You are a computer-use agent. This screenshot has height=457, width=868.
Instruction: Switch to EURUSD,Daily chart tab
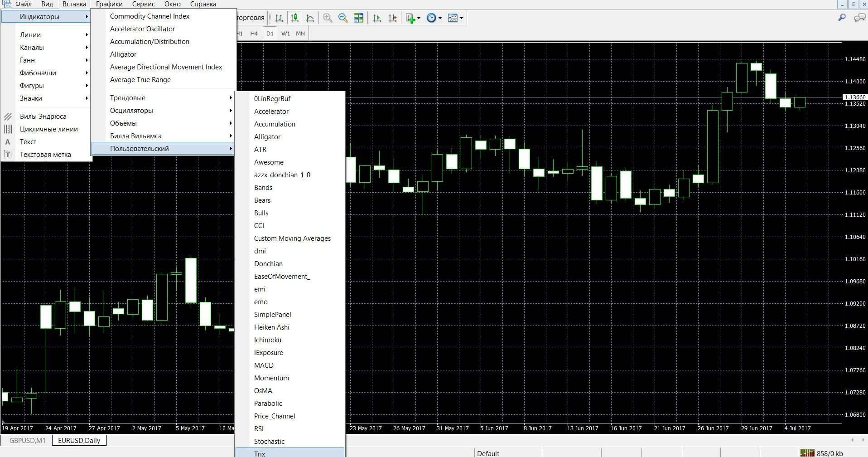pos(79,440)
